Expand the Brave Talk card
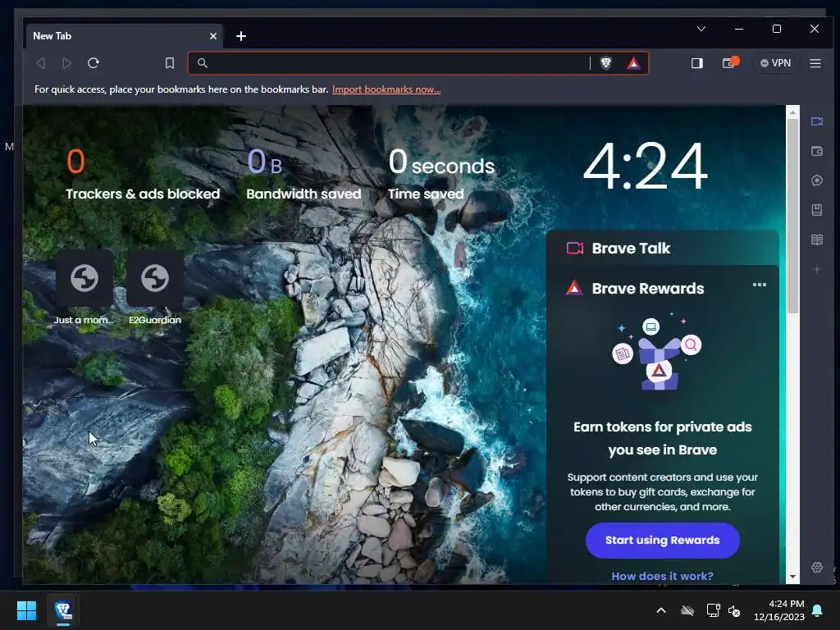Viewport: 840px width, 630px height. [663, 248]
